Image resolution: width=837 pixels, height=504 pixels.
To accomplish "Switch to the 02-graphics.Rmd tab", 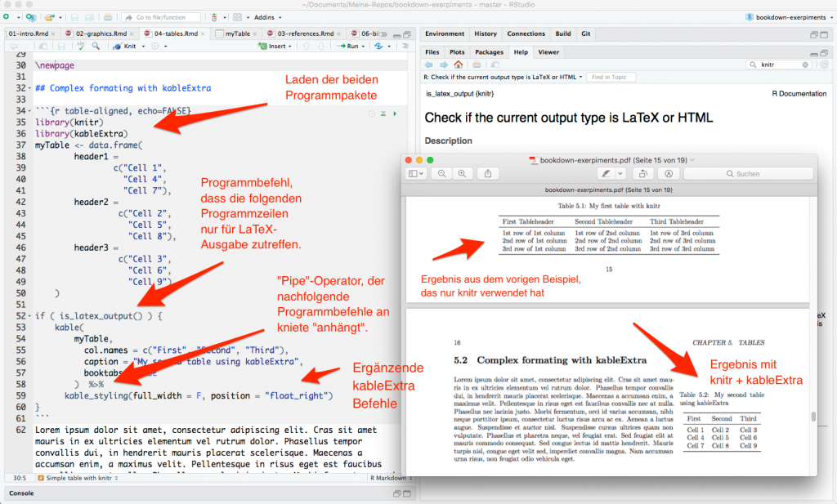I will (x=99, y=33).
